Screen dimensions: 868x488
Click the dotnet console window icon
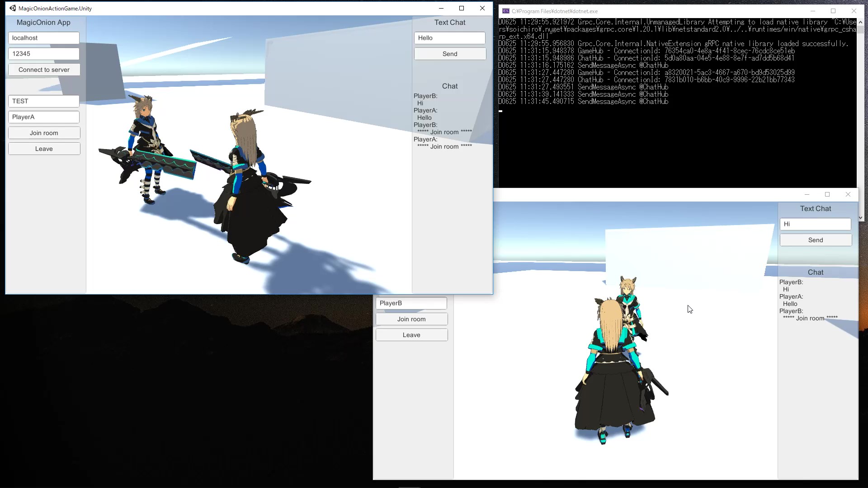506,11
